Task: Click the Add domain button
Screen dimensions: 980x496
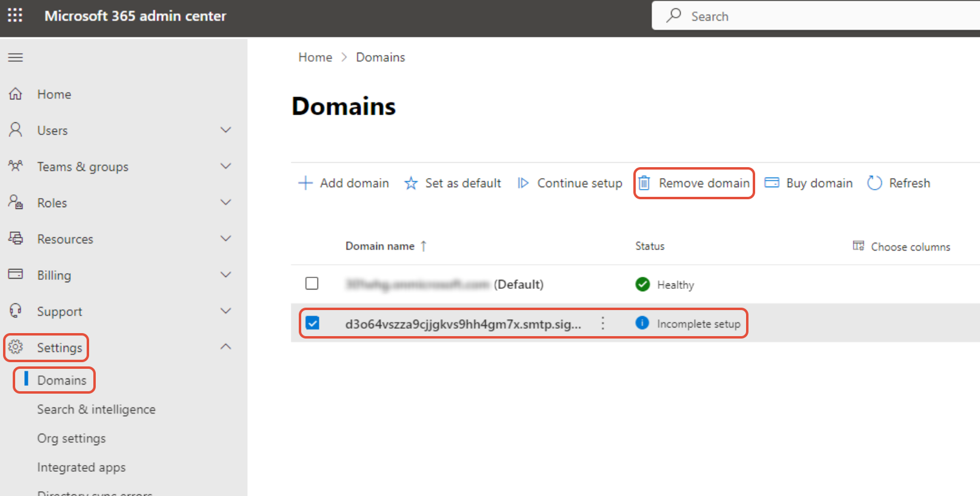Action: 344,183
